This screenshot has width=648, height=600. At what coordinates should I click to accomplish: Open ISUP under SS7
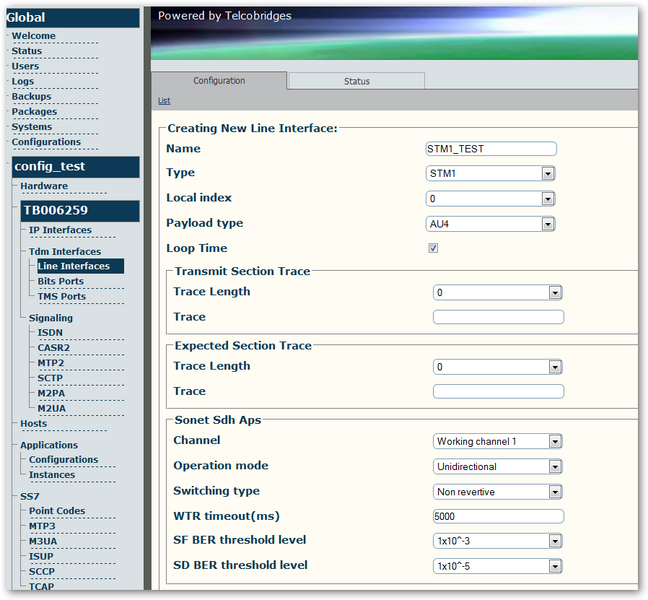pos(41,557)
